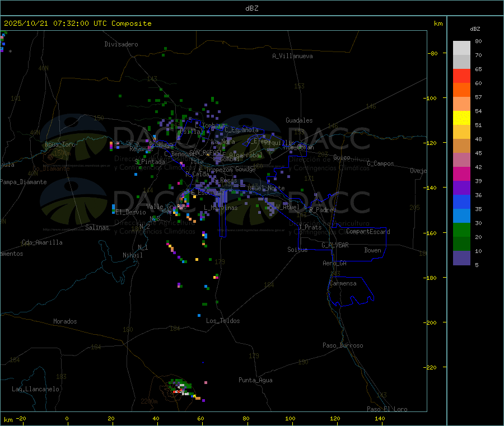Select the blue 35–36 dBZ legend swatch
Viewport: 504px width, 426px height.
click(461, 202)
